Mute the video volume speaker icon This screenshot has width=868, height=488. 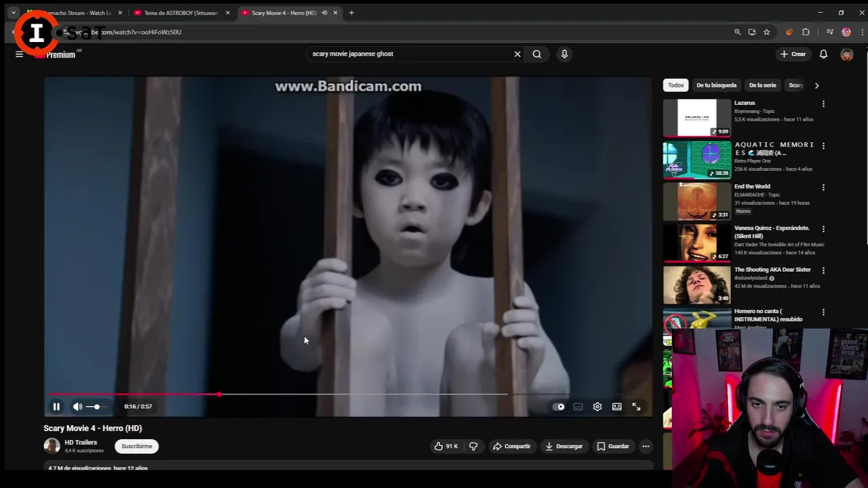[x=77, y=407]
